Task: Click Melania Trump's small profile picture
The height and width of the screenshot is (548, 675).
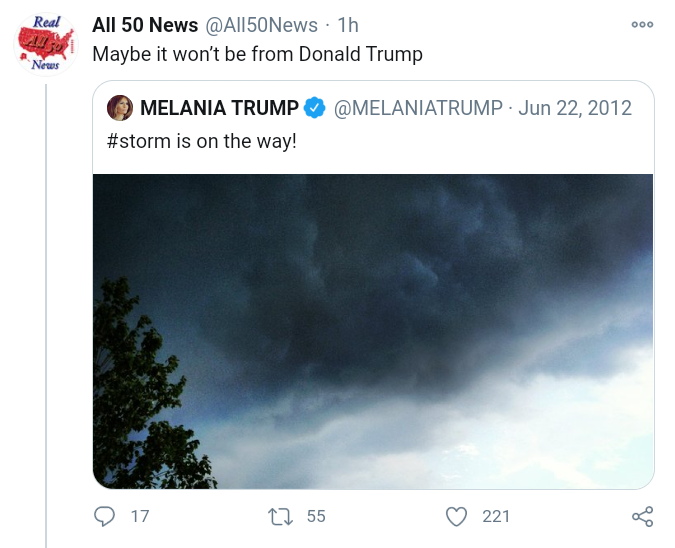Action: [120, 108]
